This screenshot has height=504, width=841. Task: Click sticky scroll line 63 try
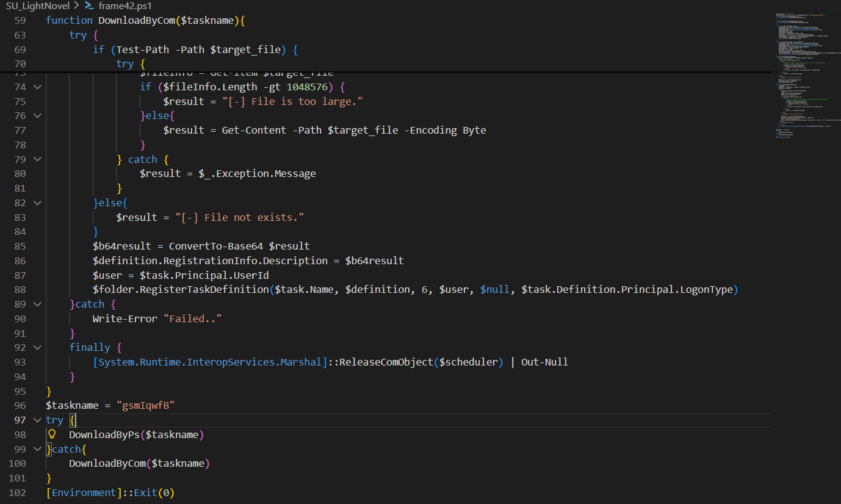pos(84,35)
